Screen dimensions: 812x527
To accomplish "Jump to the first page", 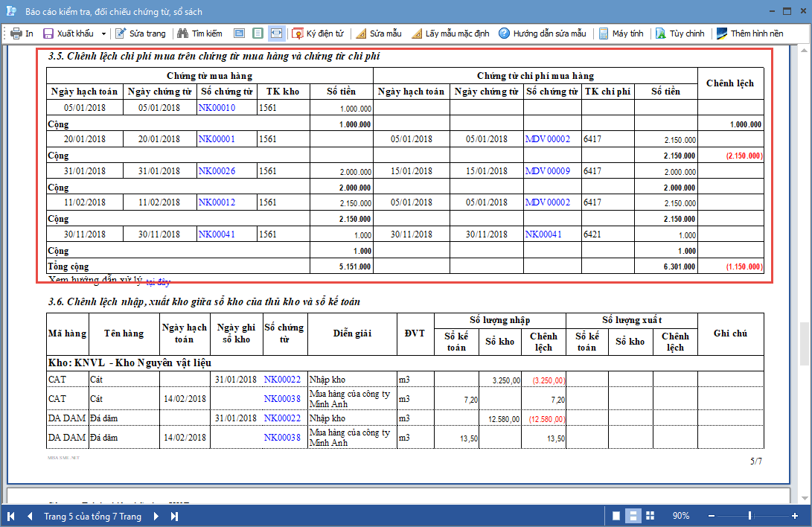I will 11,516.
